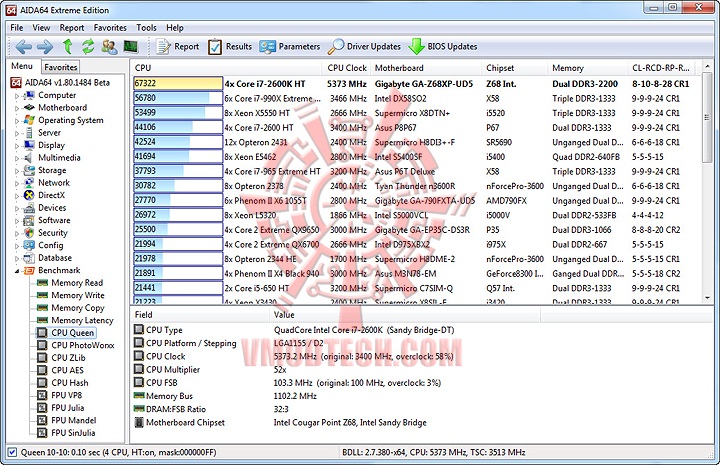
Task: Click the Refresh icon in toolbar
Action: [x=88, y=46]
